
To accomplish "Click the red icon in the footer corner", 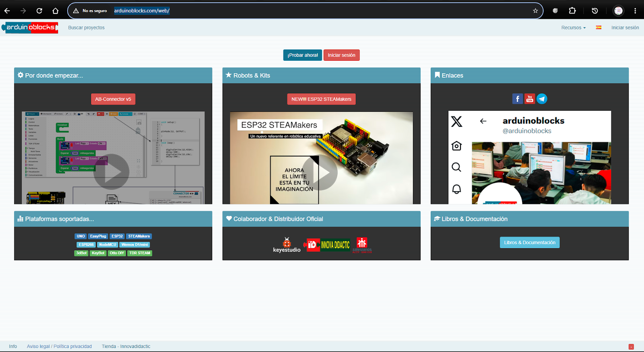I will (631, 347).
